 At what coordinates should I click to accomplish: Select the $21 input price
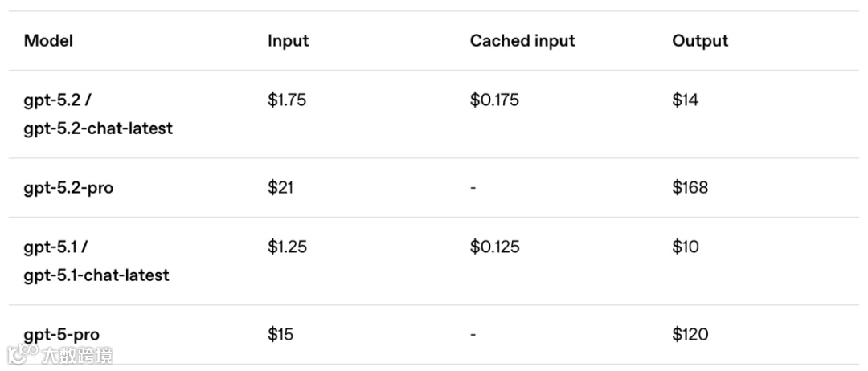pos(280,188)
